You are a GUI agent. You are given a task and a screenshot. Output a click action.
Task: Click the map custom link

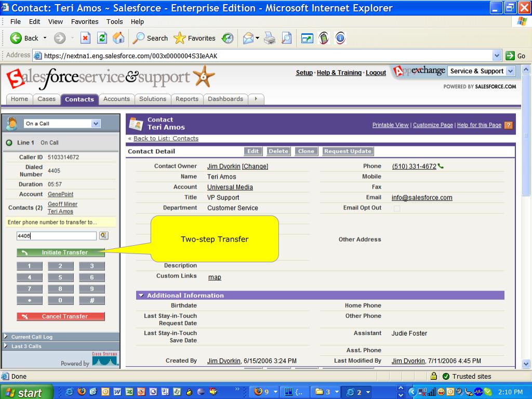pyautogui.click(x=215, y=277)
